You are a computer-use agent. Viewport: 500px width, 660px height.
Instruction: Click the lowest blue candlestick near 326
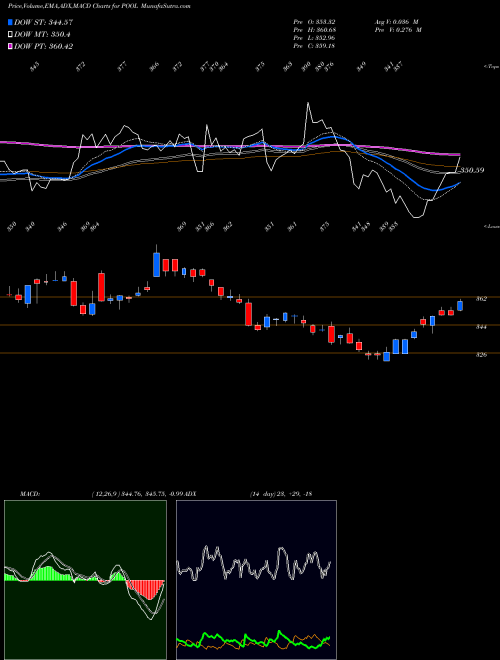(386, 357)
